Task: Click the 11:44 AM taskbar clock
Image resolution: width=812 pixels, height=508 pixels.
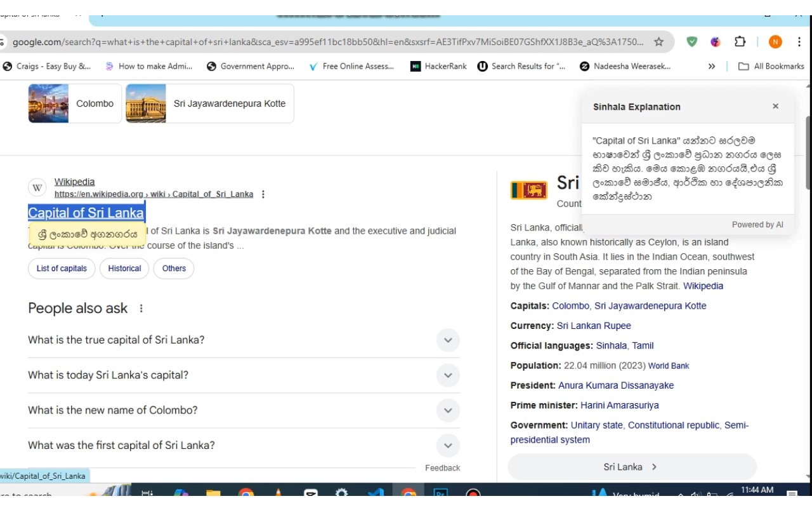Action: (x=757, y=490)
